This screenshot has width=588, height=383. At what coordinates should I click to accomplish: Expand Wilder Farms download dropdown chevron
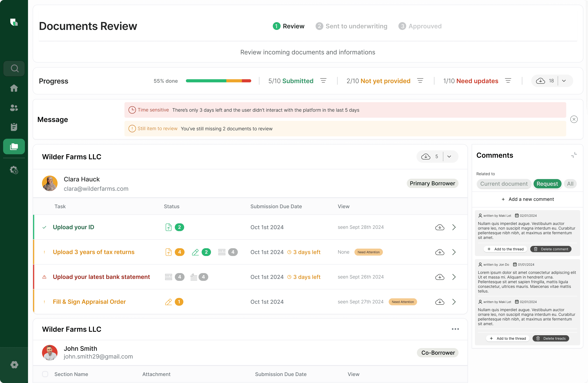(x=449, y=157)
